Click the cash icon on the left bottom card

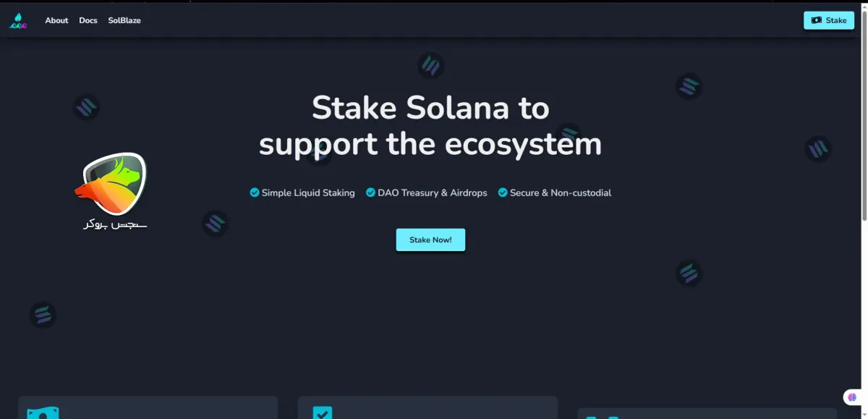tap(43, 413)
